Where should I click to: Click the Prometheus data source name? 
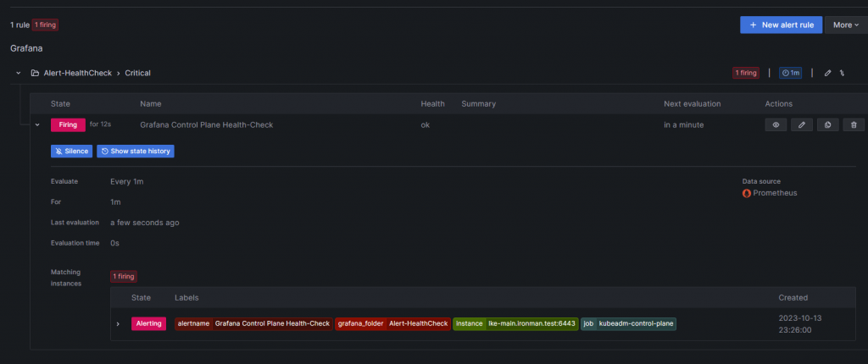point(775,193)
